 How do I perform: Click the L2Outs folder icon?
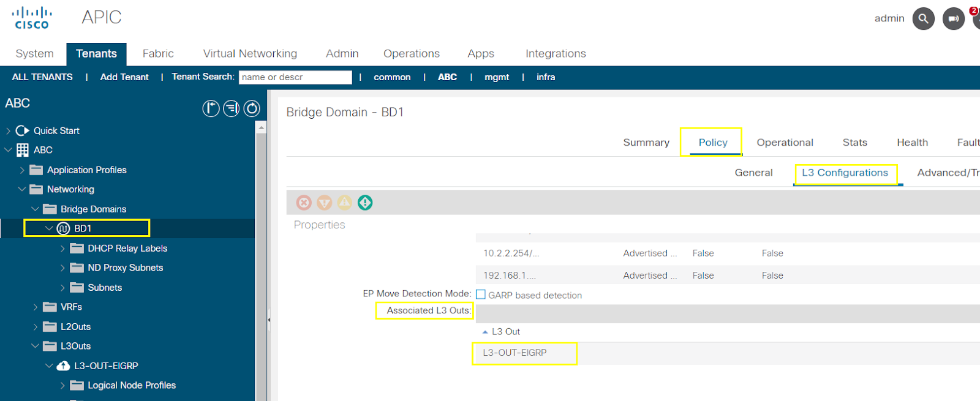pyautogui.click(x=50, y=326)
